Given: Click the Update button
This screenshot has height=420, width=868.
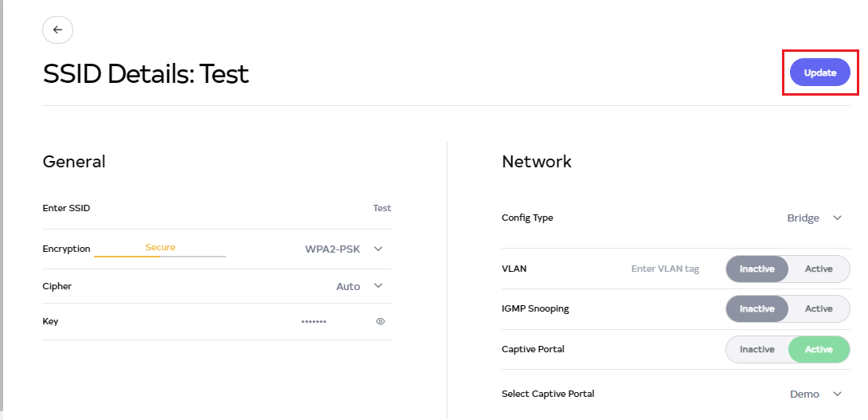Looking at the screenshot, I should [x=819, y=73].
